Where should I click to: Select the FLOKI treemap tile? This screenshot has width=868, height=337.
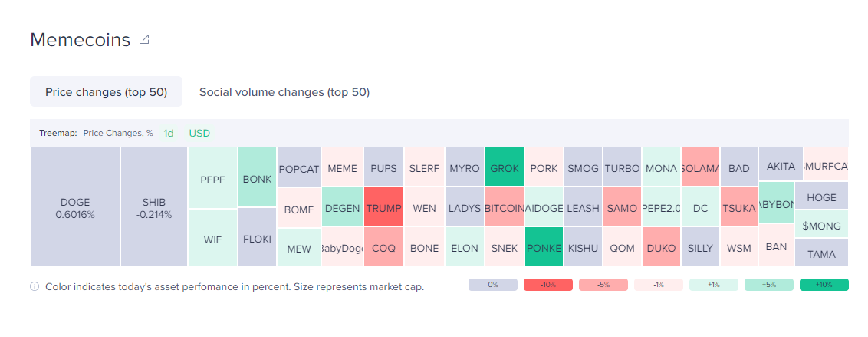[x=258, y=237]
